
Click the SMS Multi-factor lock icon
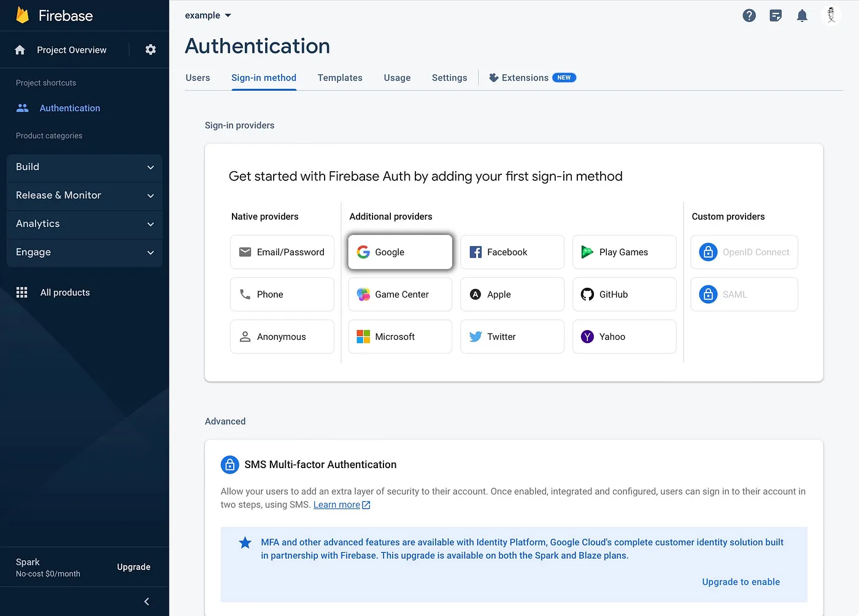230,464
